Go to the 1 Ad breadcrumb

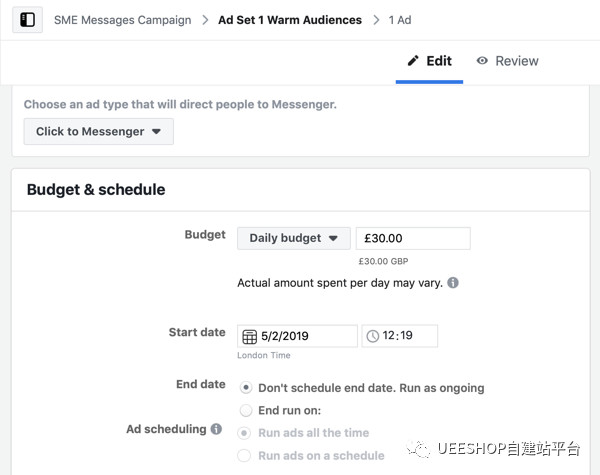(400, 20)
